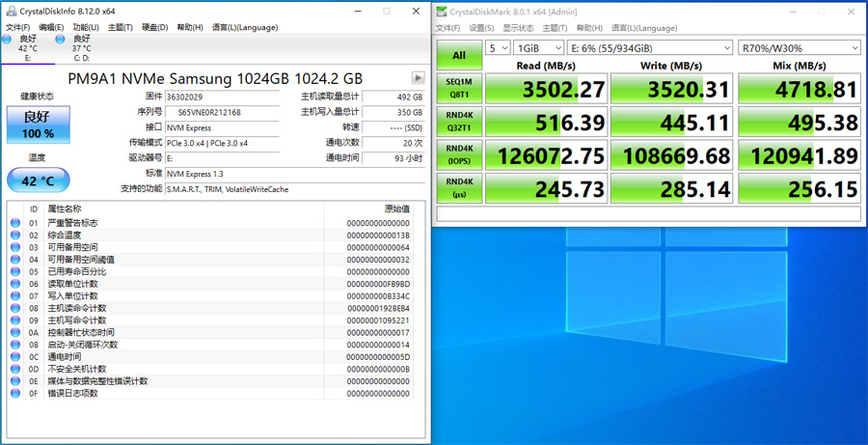Click status dot for attribute 0F

click(x=14, y=394)
